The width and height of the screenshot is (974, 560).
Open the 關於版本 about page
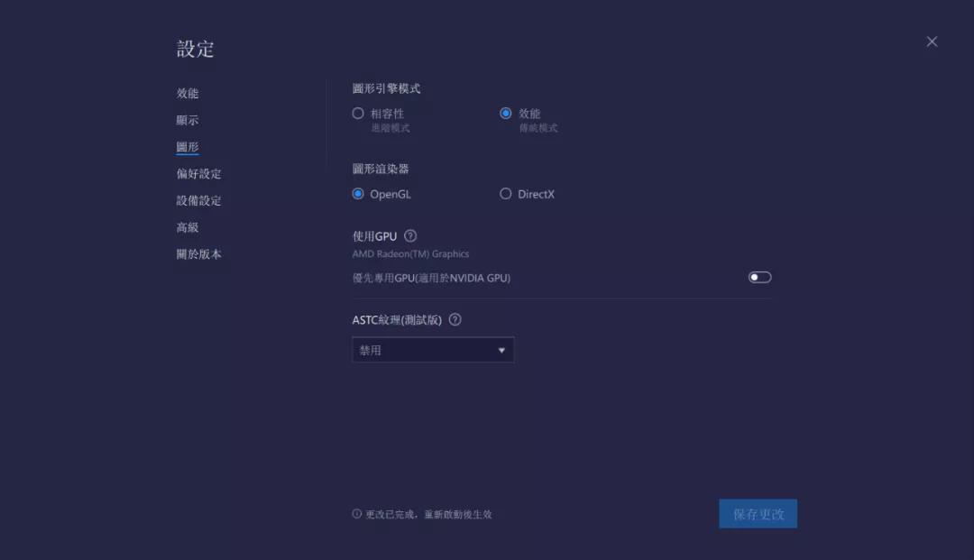(198, 254)
